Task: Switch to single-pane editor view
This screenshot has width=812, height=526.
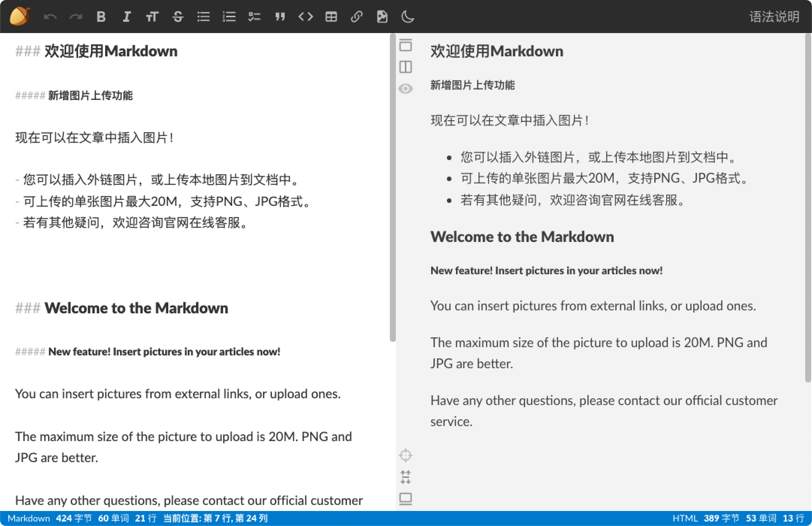Action: 406,45
